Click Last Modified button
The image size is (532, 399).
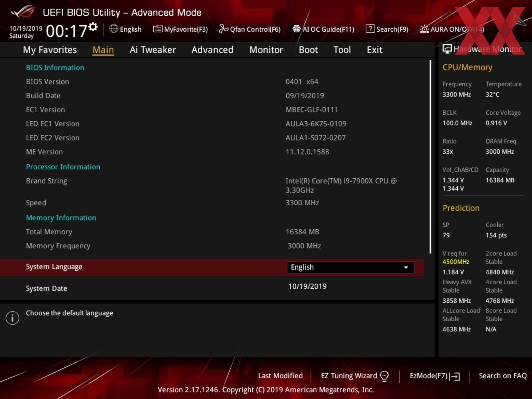(280, 376)
